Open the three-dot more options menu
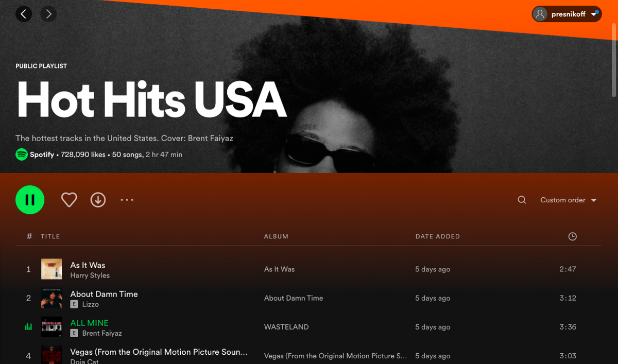Viewport: 618px width, 364px height. coord(127,200)
